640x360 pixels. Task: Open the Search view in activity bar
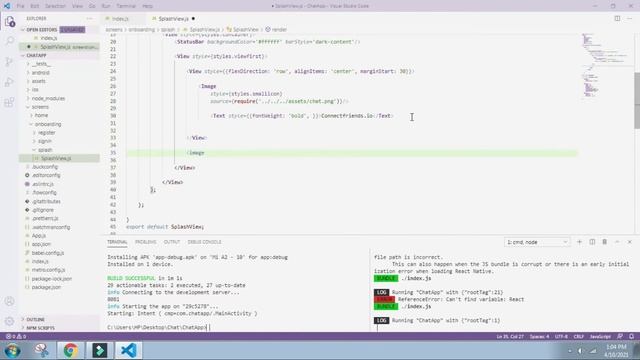(9, 41)
